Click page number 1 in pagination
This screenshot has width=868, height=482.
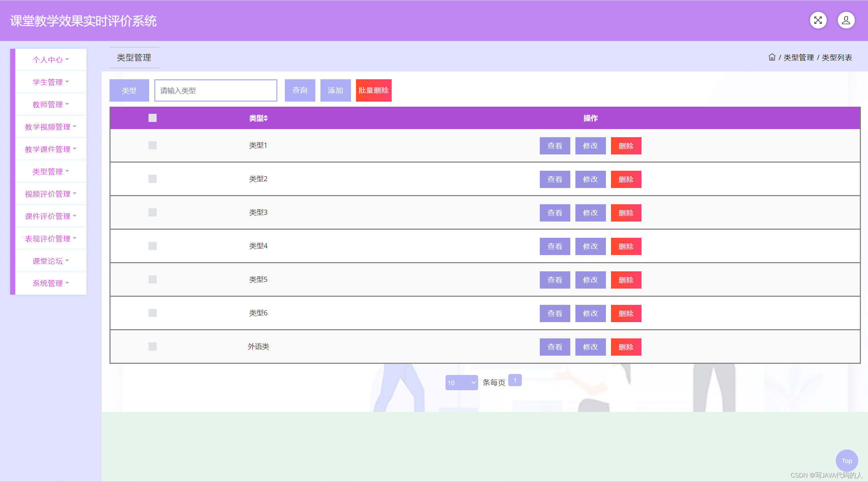pyautogui.click(x=515, y=380)
